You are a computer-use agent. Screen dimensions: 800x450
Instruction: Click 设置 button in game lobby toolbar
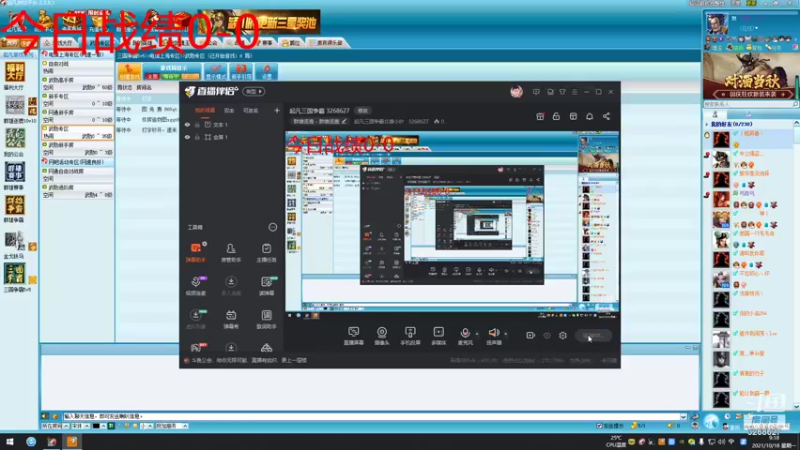coord(266,72)
